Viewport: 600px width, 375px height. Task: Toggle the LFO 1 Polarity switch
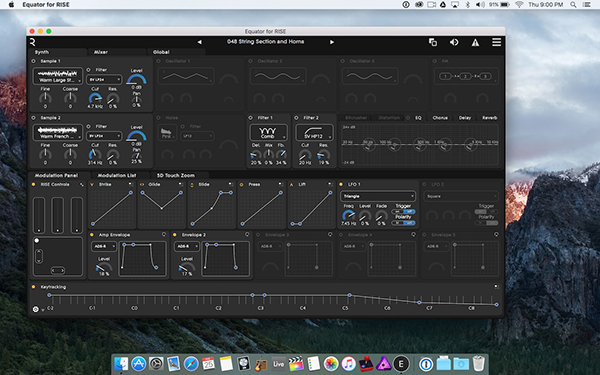click(403, 222)
